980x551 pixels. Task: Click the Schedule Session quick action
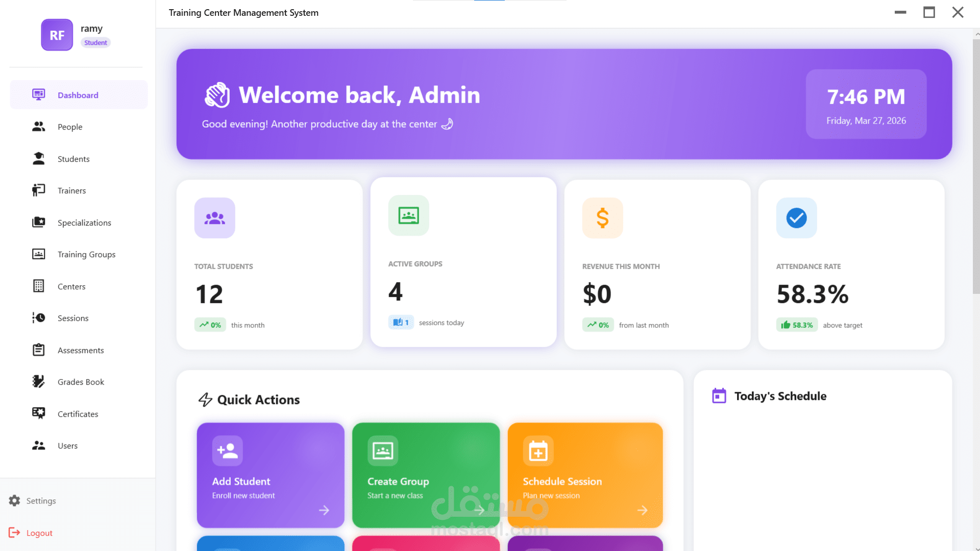585,475
